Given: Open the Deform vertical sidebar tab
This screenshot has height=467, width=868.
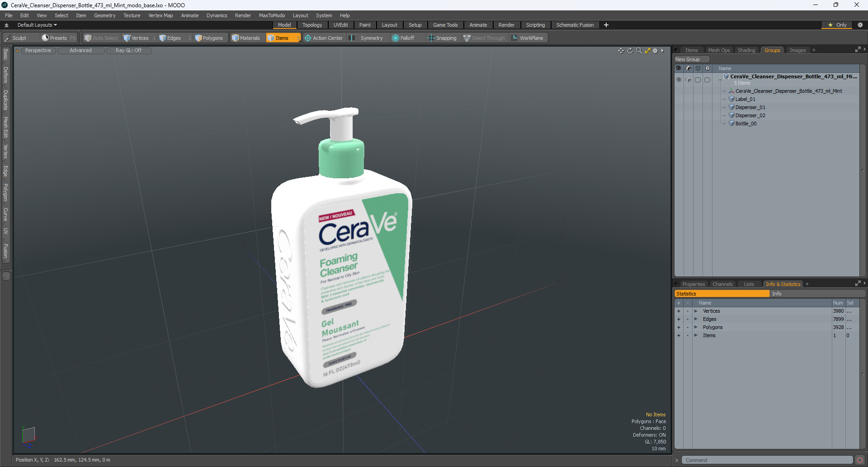Looking at the screenshot, I should [5, 75].
